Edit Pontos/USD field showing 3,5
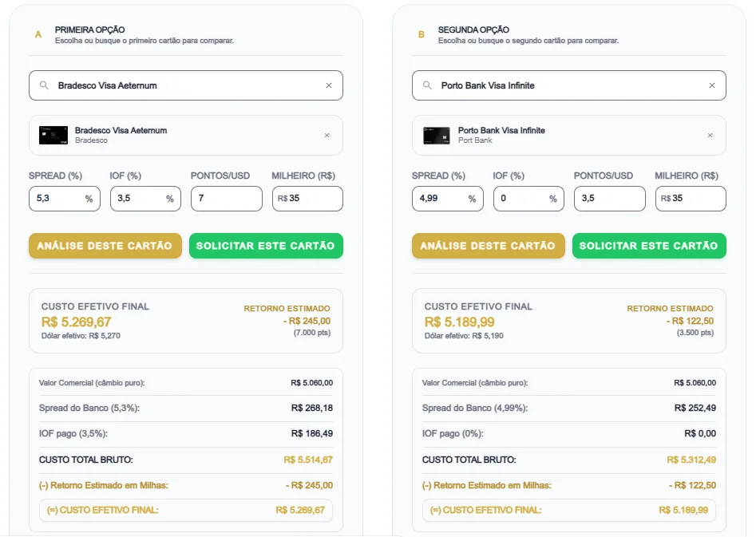This screenshot has height=537, width=756. [610, 199]
